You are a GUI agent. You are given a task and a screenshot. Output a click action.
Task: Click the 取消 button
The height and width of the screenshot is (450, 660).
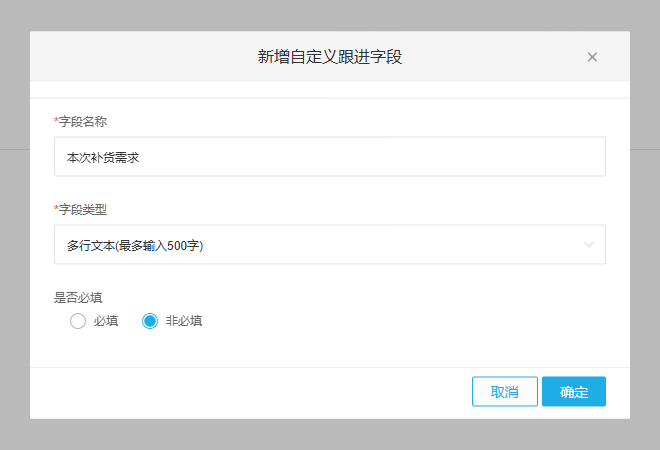click(x=505, y=391)
